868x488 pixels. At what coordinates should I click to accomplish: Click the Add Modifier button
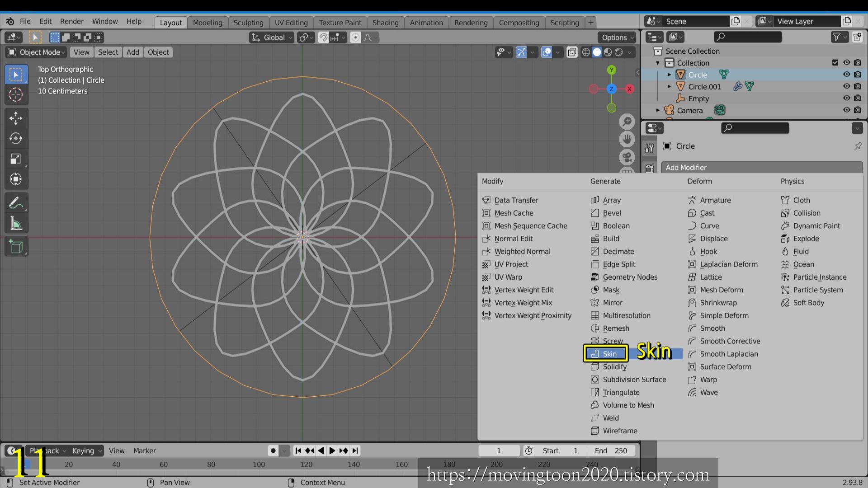click(x=762, y=167)
